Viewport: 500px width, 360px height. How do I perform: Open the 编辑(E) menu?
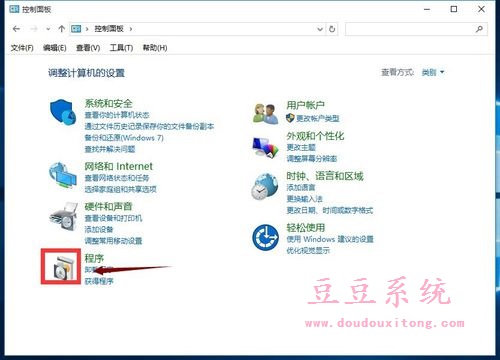pyautogui.click(x=55, y=48)
